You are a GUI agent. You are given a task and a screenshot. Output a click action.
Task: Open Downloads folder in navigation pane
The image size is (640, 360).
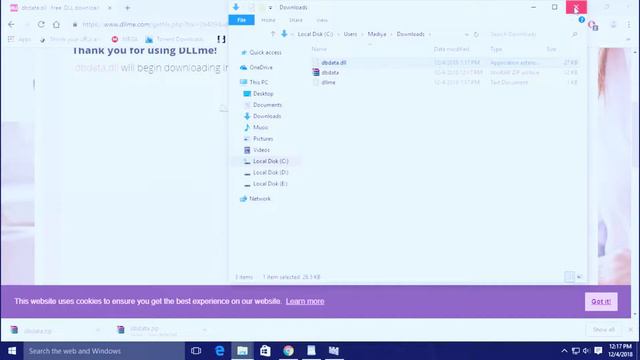[x=267, y=116]
